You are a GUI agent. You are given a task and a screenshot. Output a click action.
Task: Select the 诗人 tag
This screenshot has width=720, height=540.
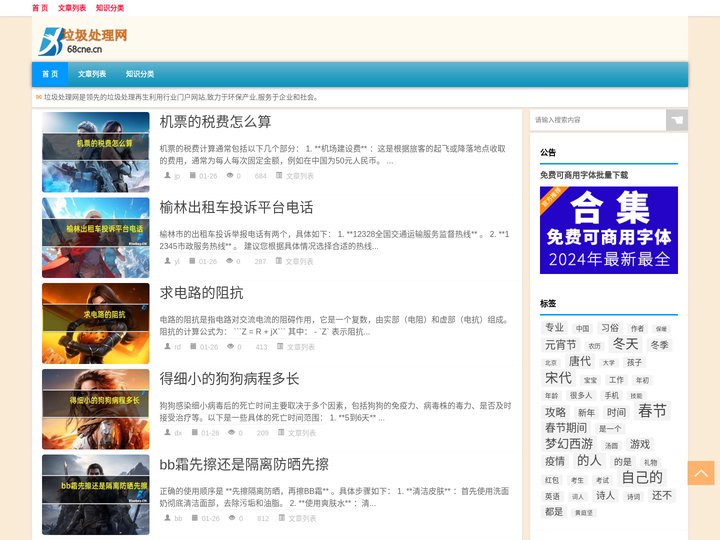click(x=605, y=495)
